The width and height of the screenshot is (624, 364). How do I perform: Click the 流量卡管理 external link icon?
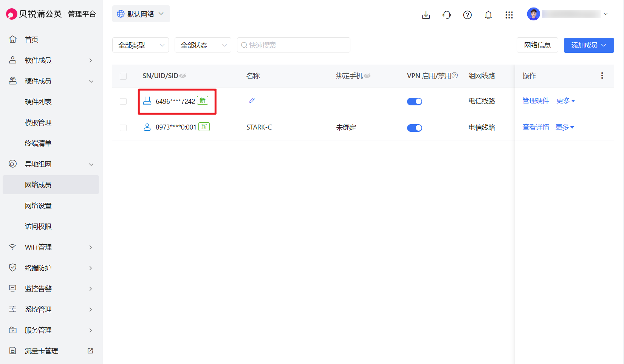tap(90, 351)
